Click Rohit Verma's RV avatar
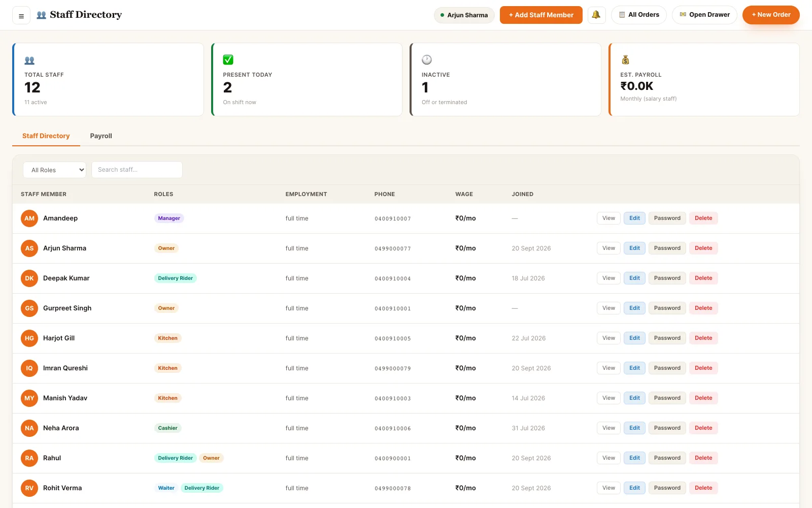This screenshot has width=812, height=508. tap(29, 488)
